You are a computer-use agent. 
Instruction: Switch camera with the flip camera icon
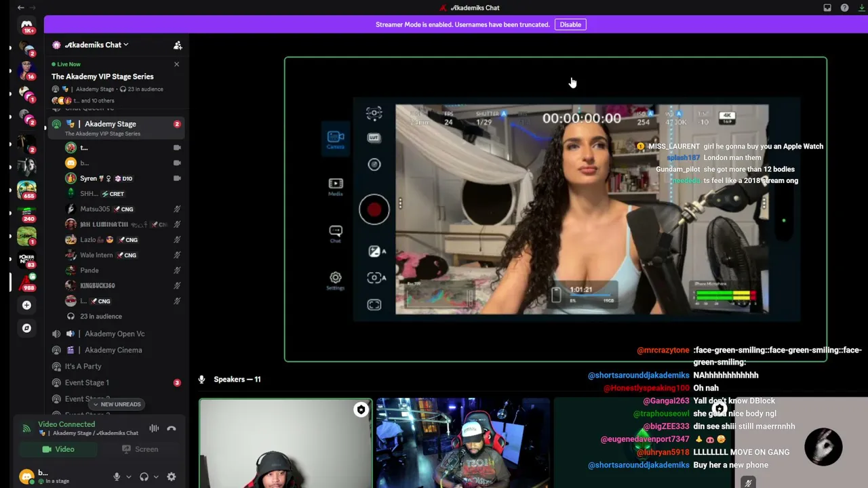(x=374, y=113)
